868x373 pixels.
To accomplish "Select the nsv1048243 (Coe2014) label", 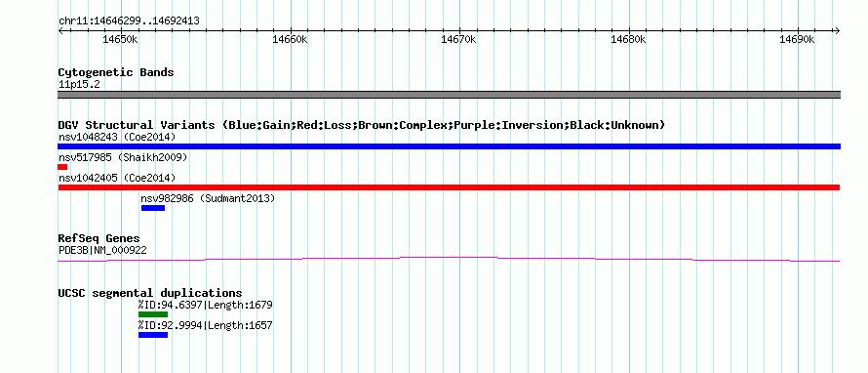I will click(x=117, y=137).
